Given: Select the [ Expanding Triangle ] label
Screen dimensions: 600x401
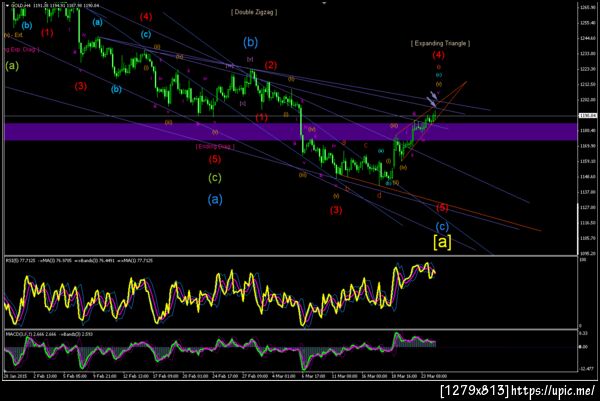Looking at the screenshot, I should pos(440,43).
